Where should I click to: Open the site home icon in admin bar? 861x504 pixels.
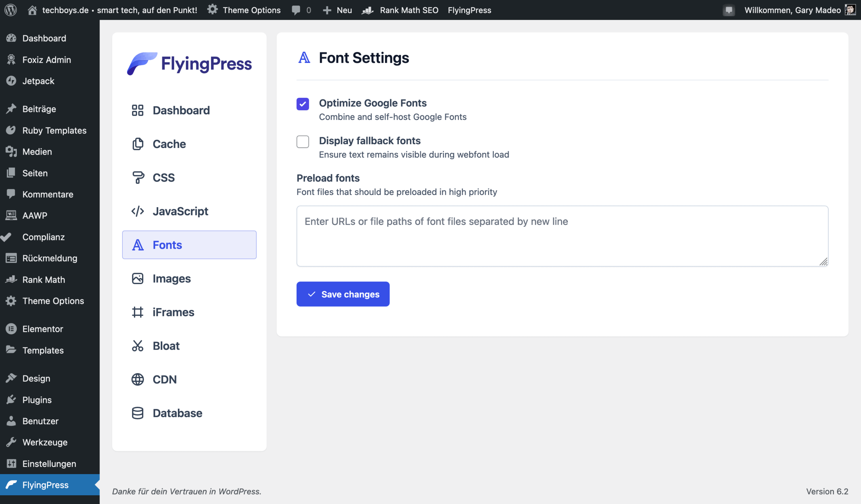coord(32,10)
